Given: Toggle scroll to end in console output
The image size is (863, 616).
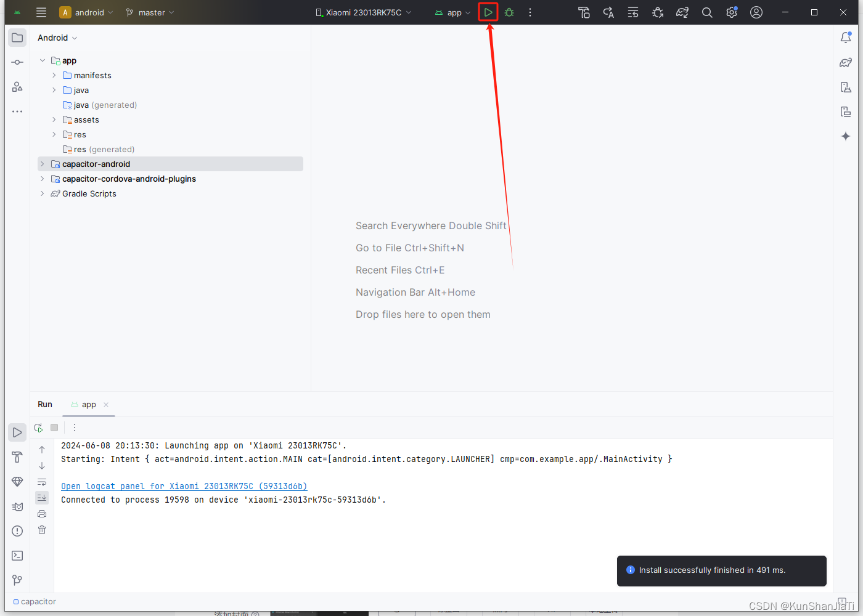Looking at the screenshot, I should [42, 498].
